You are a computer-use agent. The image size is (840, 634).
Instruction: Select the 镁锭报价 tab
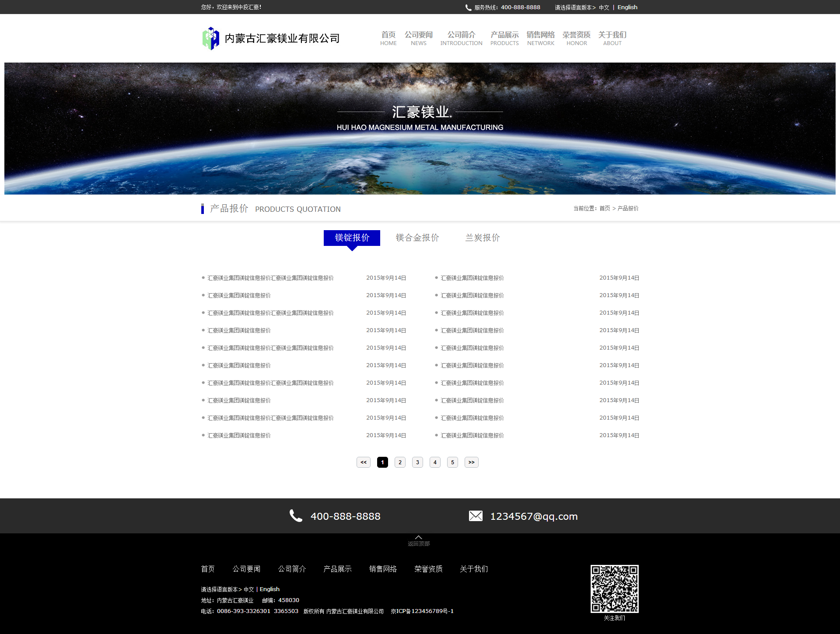(352, 238)
